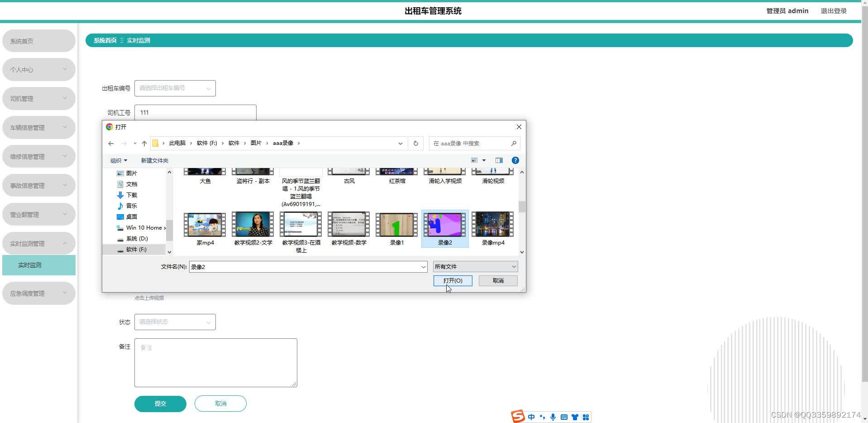Click the 取消 button below the form
The width and height of the screenshot is (868, 423).
tap(220, 404)
